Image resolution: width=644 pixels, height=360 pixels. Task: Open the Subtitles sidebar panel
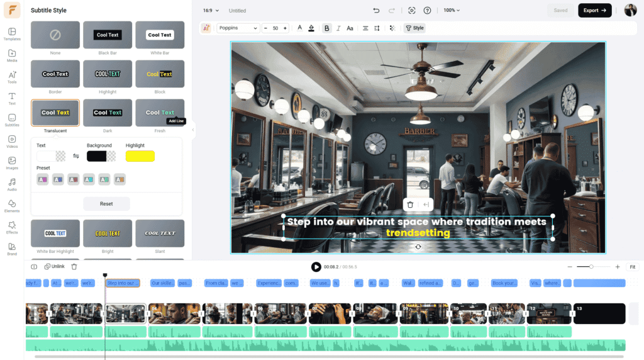coord(12,120)
